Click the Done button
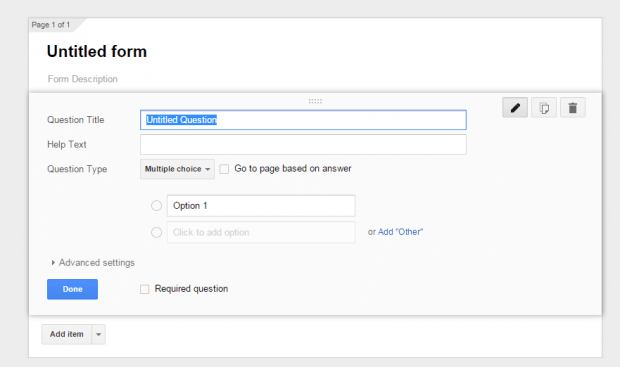Viewport: 620px width, 367px height. point(72,289)
